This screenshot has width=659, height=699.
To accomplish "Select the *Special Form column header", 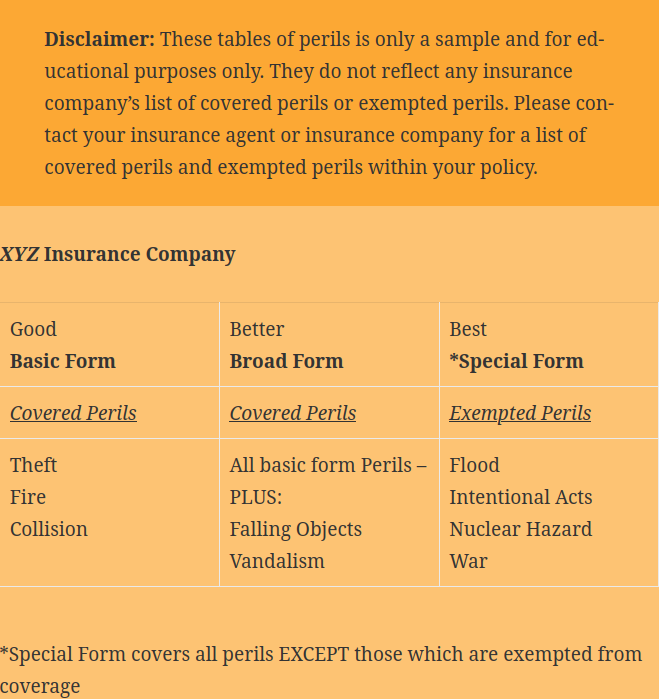I will click(x=516, y=361).
